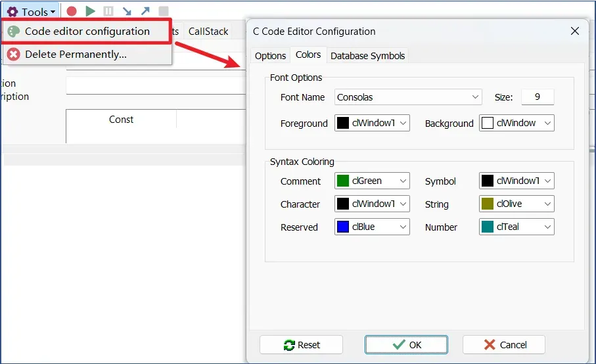Click the Const column header
This screenshot has width=596, height=364.
122,120
